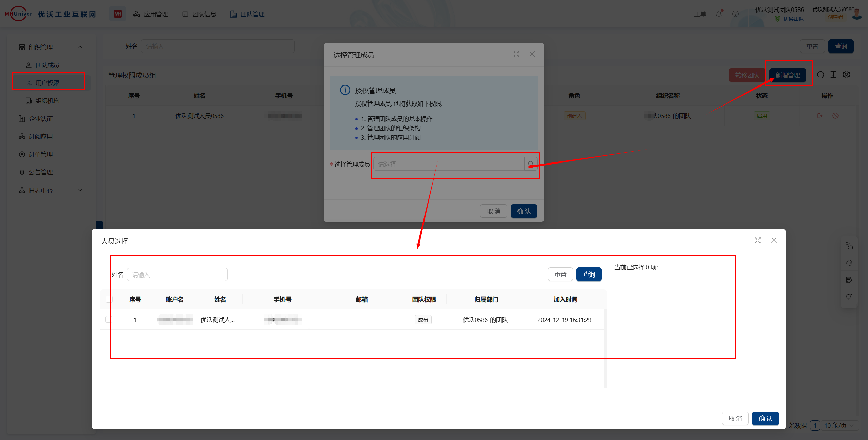Expand the 日志中心 sidebar group
This screenshot has width=868, height=440.
point(80,190)
